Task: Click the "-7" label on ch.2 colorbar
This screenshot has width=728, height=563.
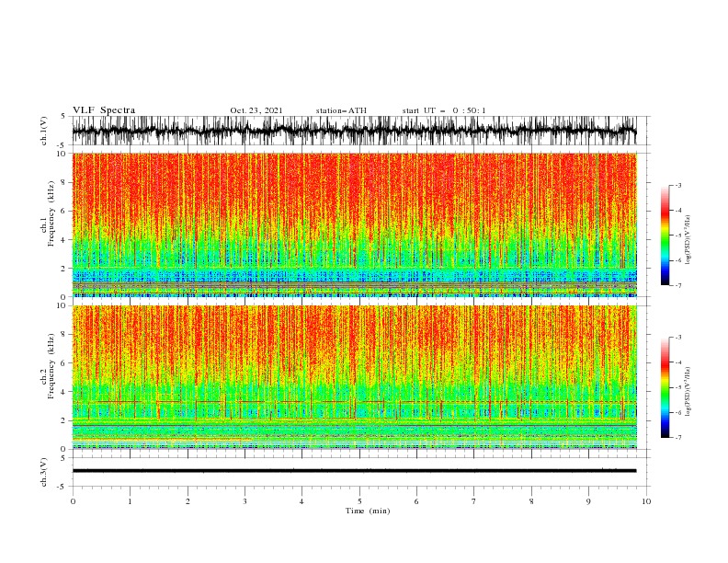Action: 678,438
